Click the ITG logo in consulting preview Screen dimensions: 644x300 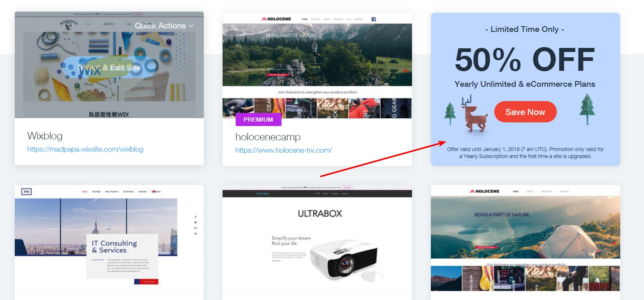(x=26, y=192)
